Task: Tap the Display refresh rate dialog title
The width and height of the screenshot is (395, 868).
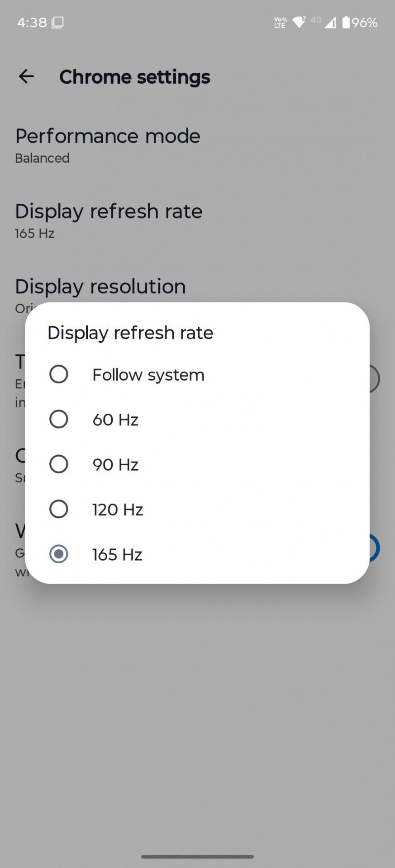Action: [130, 333]
